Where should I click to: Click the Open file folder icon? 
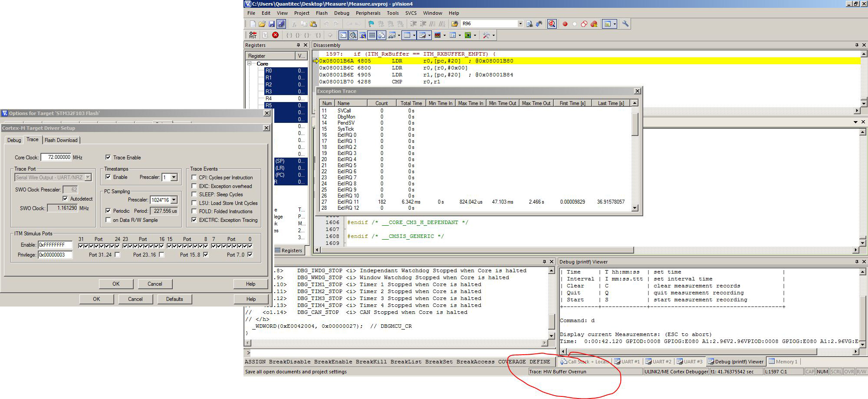tap(262, 24)
